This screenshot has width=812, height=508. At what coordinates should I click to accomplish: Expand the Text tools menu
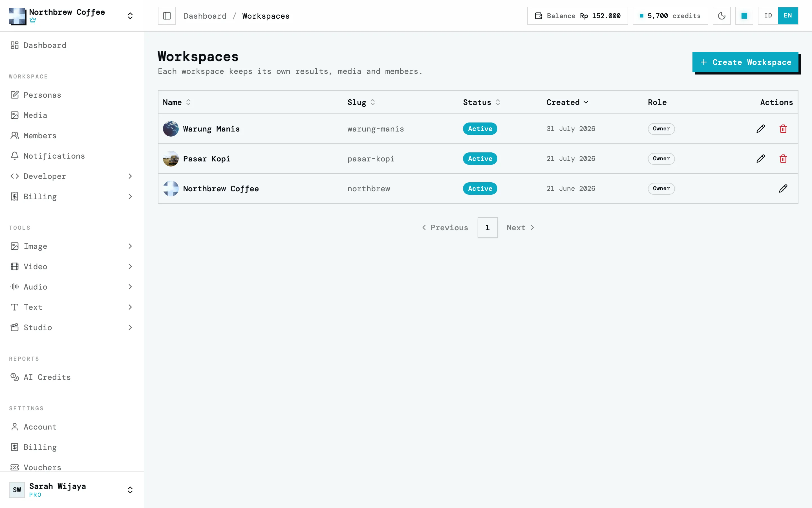pos(72,307)
